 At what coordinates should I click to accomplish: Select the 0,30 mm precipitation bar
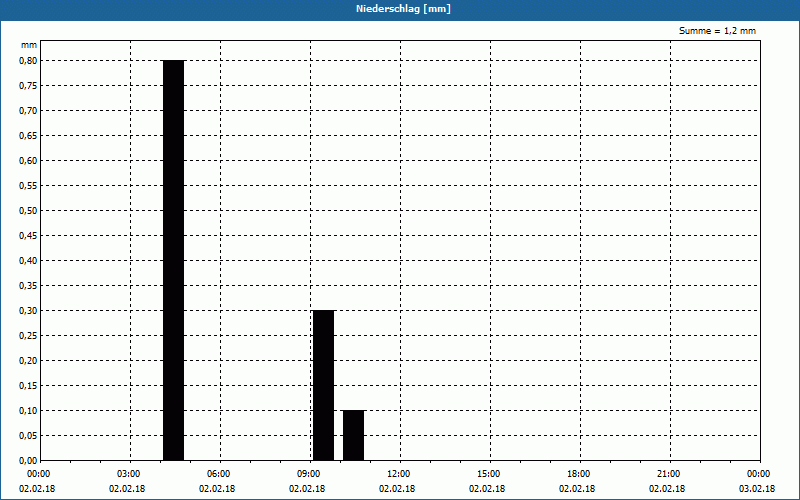pyautogui.click(x=323, y=385)
